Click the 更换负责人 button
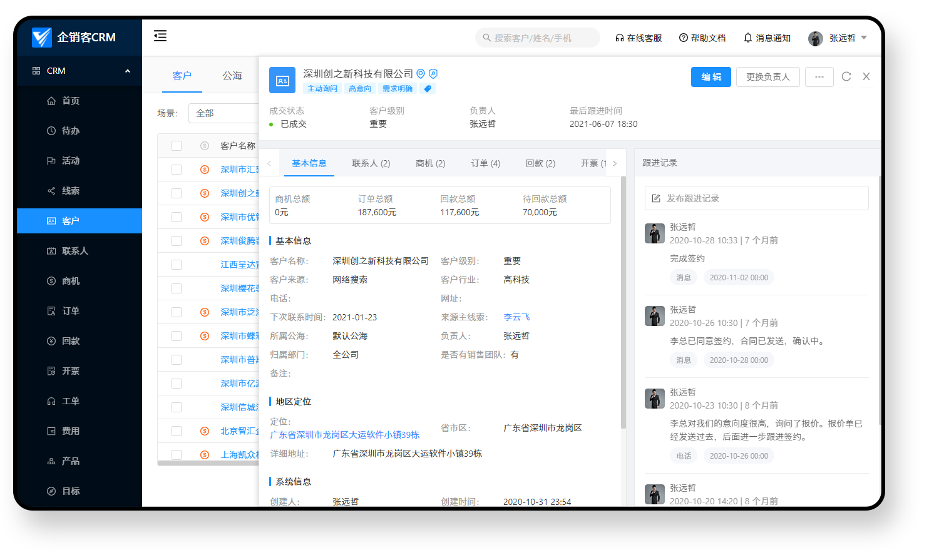The height and width of the screenshot is (560, 939). (x=768, y=77)
